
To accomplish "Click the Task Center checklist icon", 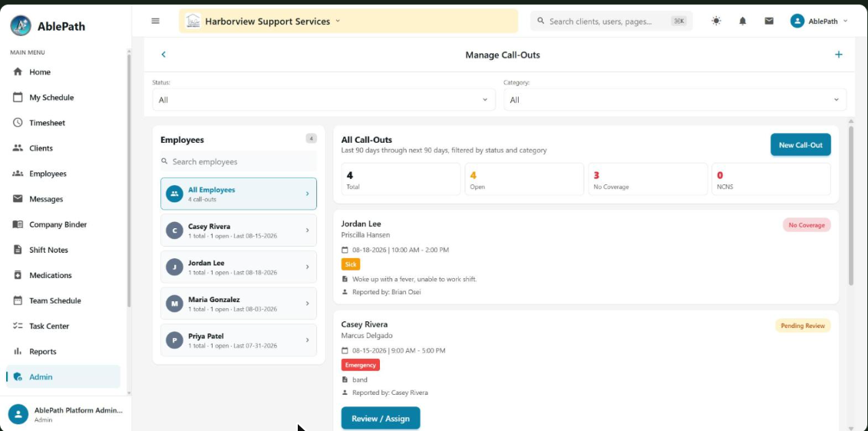I will (x=18, y=326).
